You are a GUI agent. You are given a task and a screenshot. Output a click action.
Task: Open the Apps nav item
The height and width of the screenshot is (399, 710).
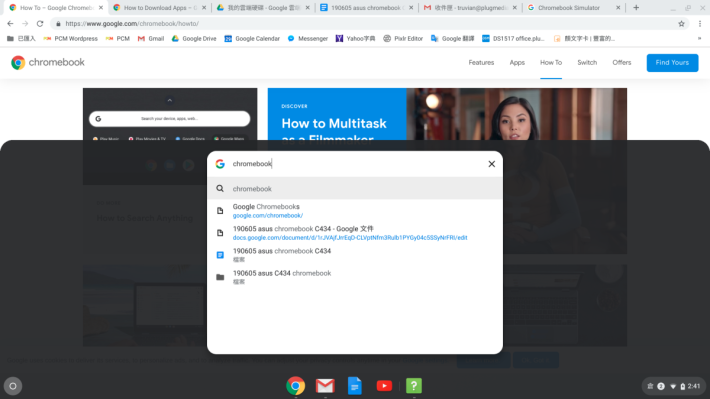coord(517,62)
